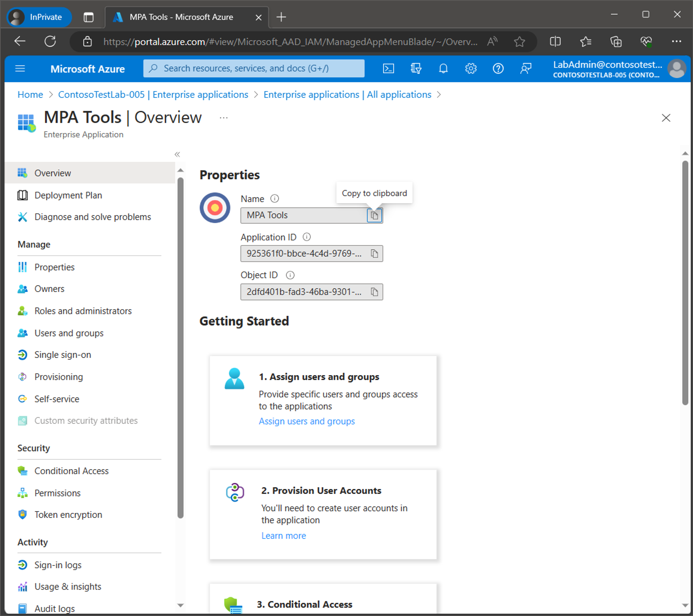
Task: Click the Home breadcrumb link
Action: pos(30,95)
